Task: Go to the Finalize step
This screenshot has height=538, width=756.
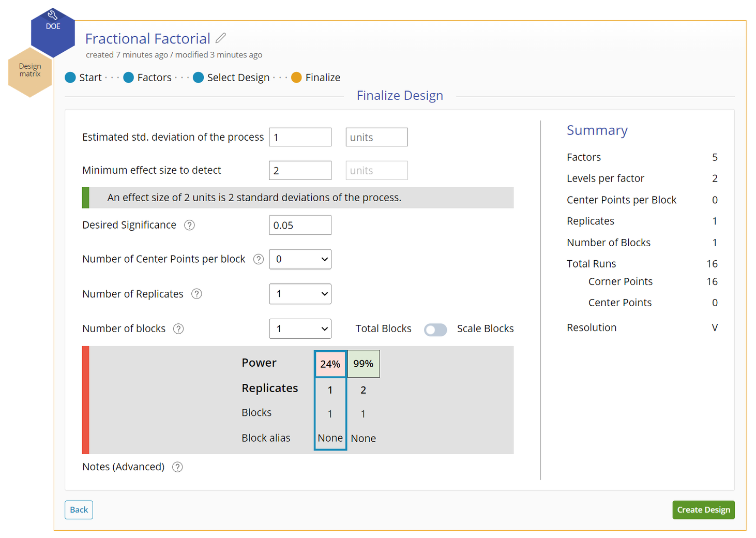Action: coord(315,78)
